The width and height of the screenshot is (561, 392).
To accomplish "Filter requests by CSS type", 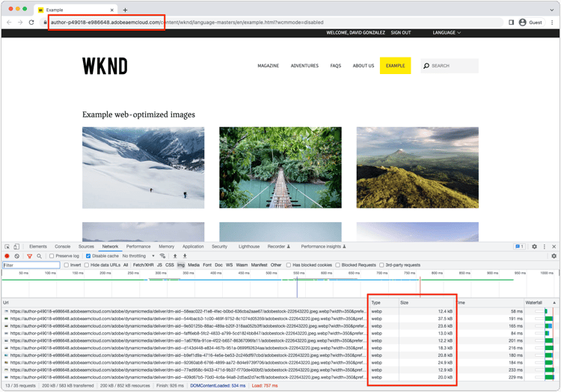I will pos(170,265).
